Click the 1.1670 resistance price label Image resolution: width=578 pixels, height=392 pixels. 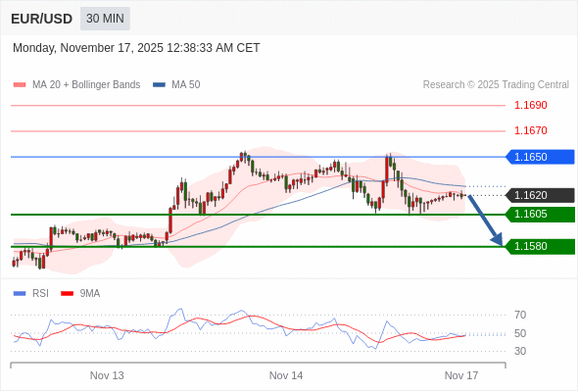click(x=530, y=130)
